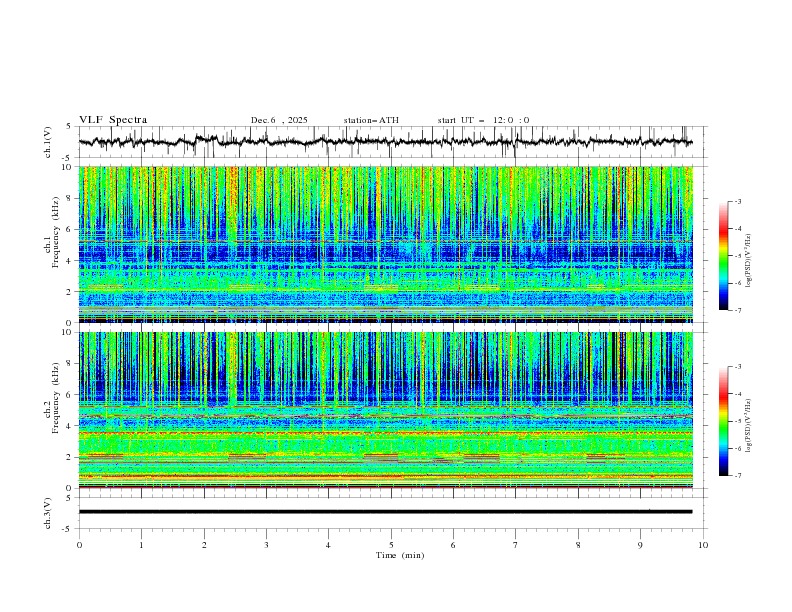
Task: Click the "ch.3(V)" axis label
Action: tap(47, 513)
